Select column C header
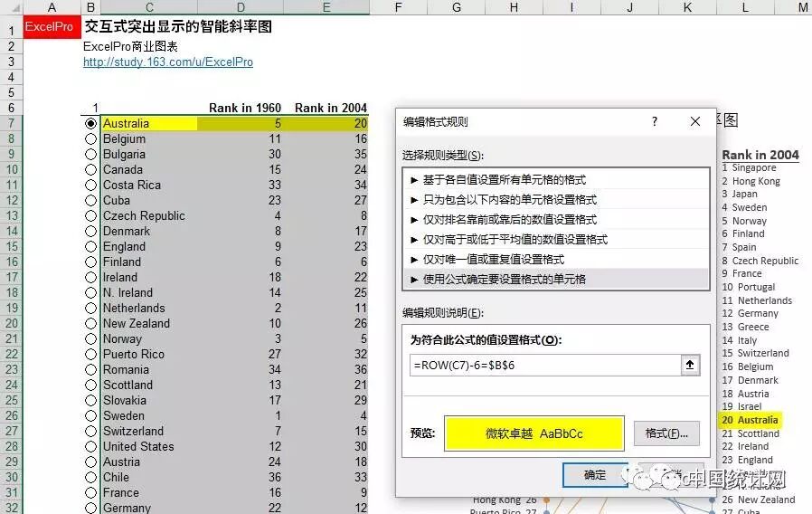This screenshot has width=812, height=514. [x=149, y=7]
